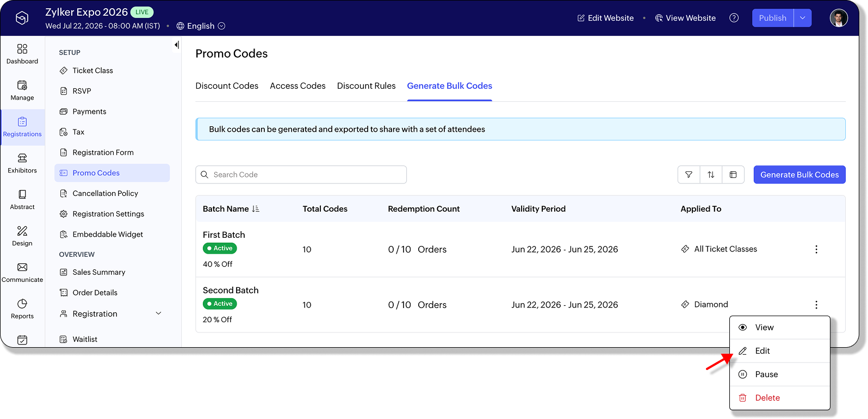Open user profile avatar
868x419 pixels.
pyautogui.click(x=839, y=18)
